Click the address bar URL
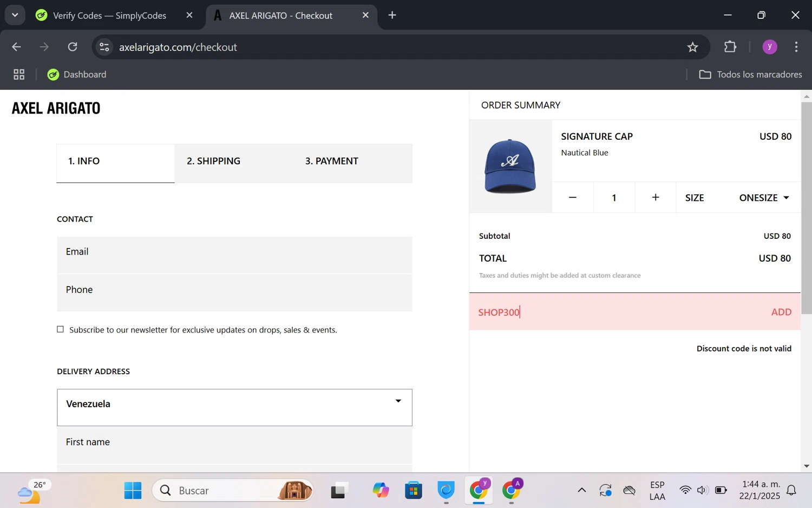This screenshot has height=508, width=812. (178, 47)
